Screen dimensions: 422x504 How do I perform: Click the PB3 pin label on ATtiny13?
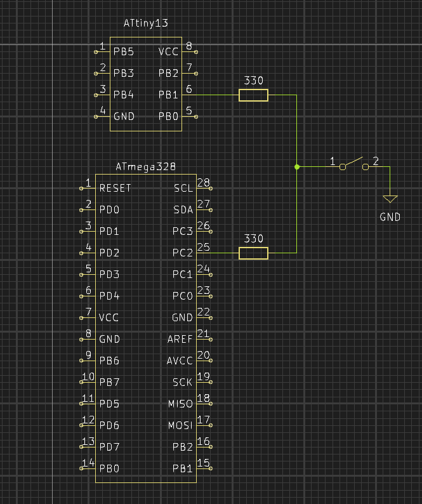point(123,73)
